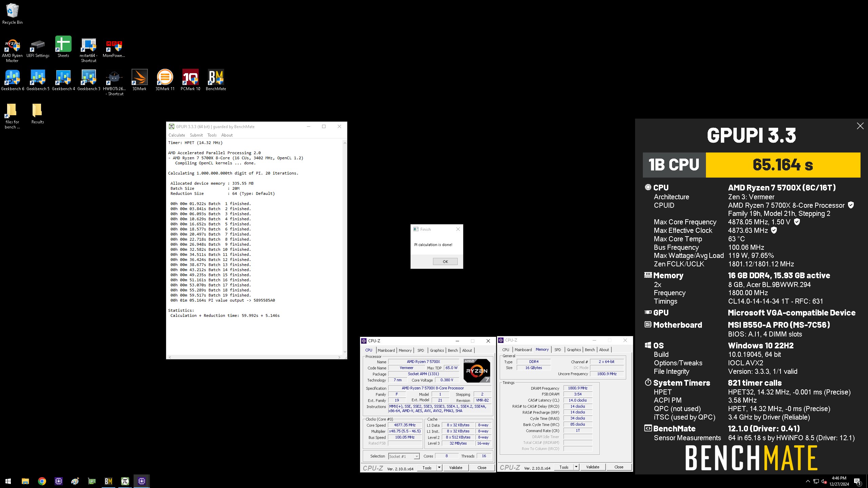
Task: Open About tab in right CPU-Z window
Action: point(604,350)
